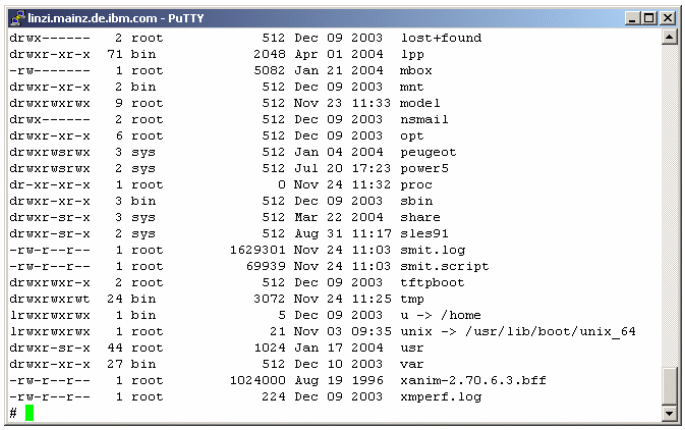Image resolution: width=685 pixels, height=430 pixels.
Task: Click the scrollbar up arrow
Action: pyautogui.click(x=669, y=37)
